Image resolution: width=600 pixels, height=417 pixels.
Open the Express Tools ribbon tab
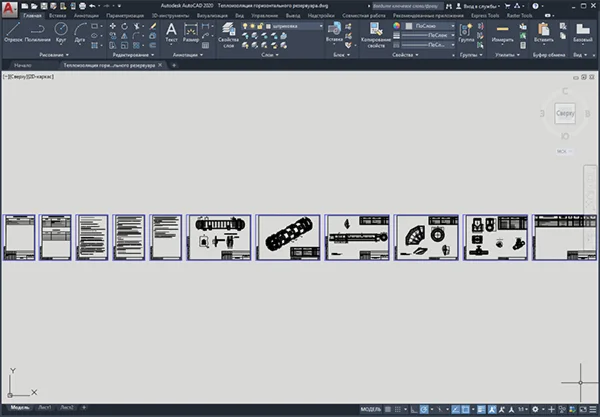click(x=485, y=16)
